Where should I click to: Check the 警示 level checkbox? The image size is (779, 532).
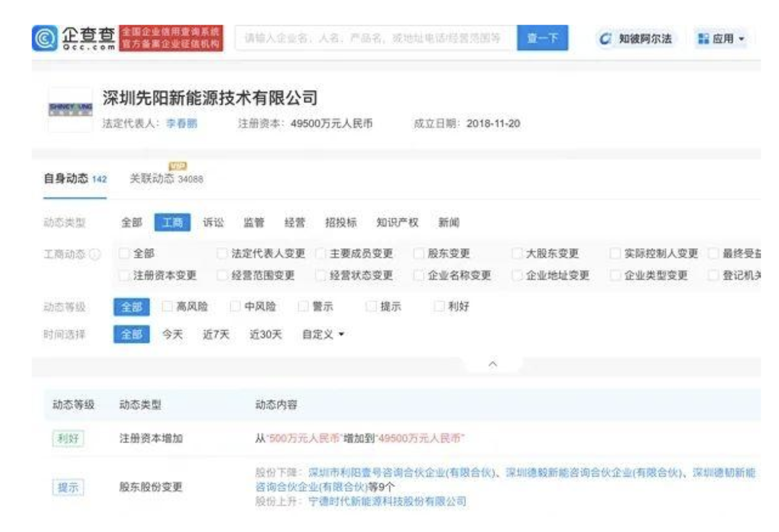pyautogui.click(x=303, y=307)
